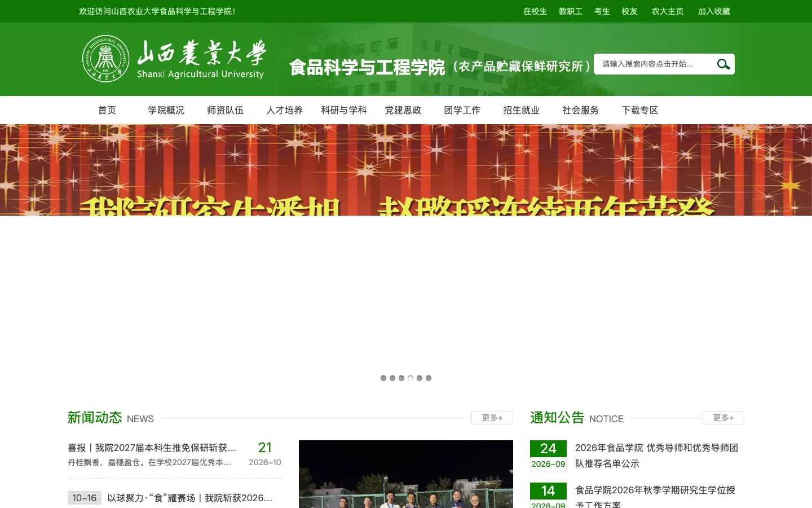Open the 教职工 link in top bar
812x508 pixels.
pos(571,11)
